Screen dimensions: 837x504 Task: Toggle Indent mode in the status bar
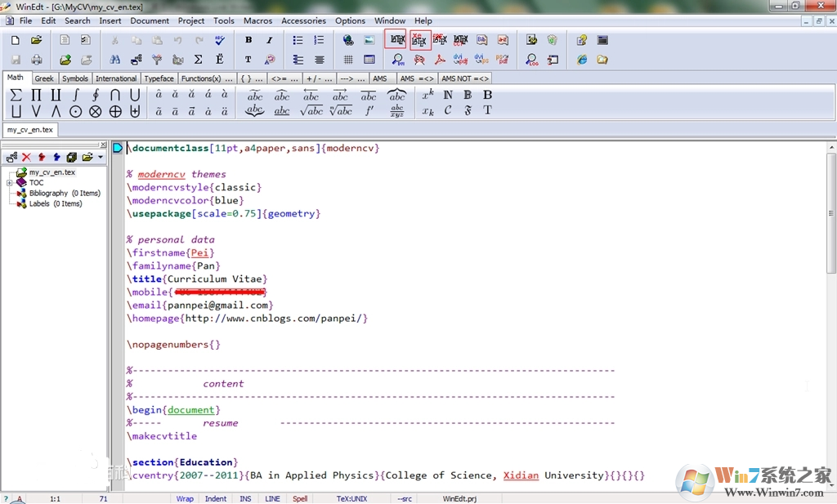[x=216, y=498]
